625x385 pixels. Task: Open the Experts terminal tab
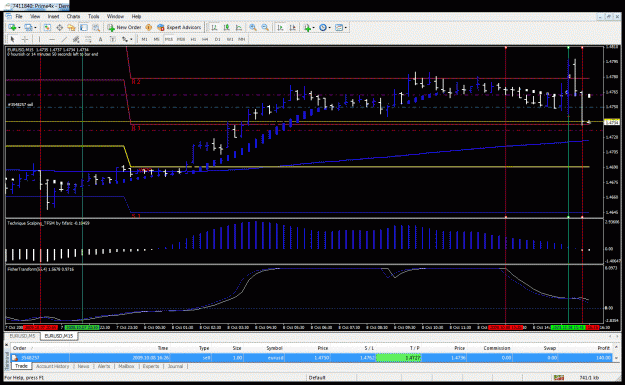click(151, 366)
